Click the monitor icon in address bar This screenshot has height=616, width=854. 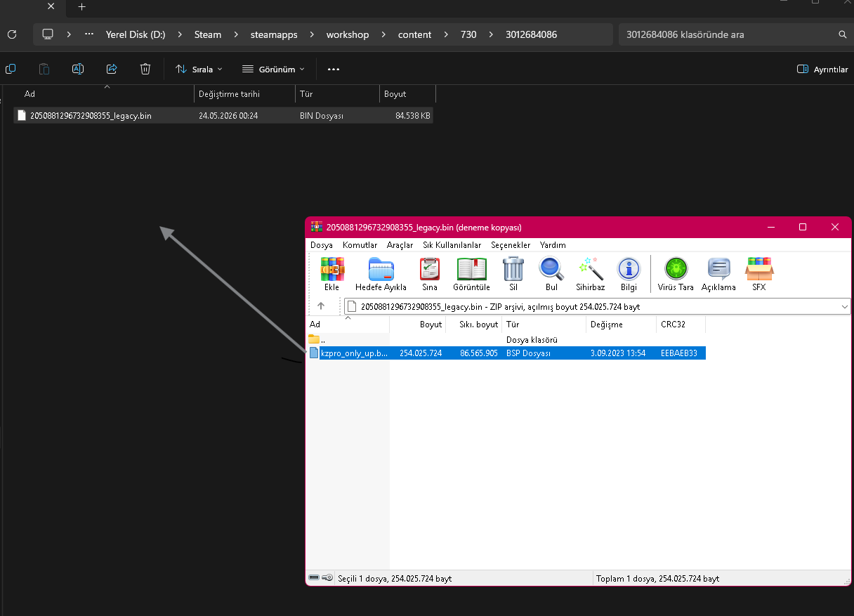tap(48, 34)
